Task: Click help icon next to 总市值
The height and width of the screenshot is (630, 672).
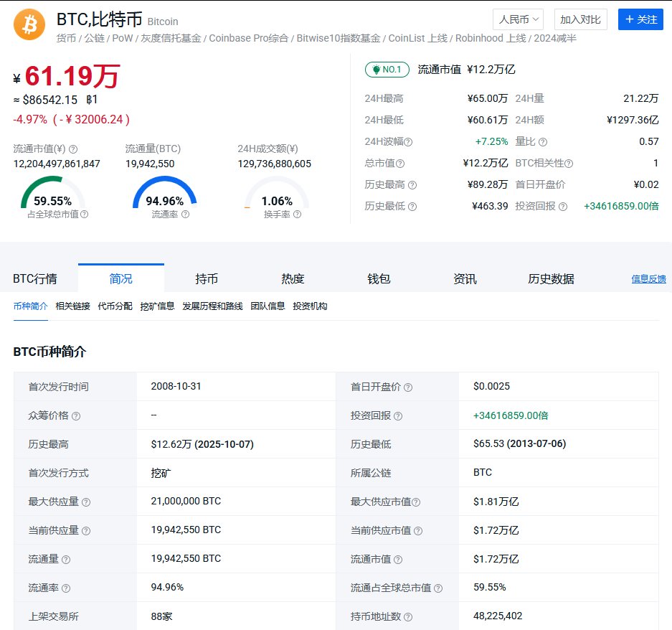Action: tap(400, 164)
